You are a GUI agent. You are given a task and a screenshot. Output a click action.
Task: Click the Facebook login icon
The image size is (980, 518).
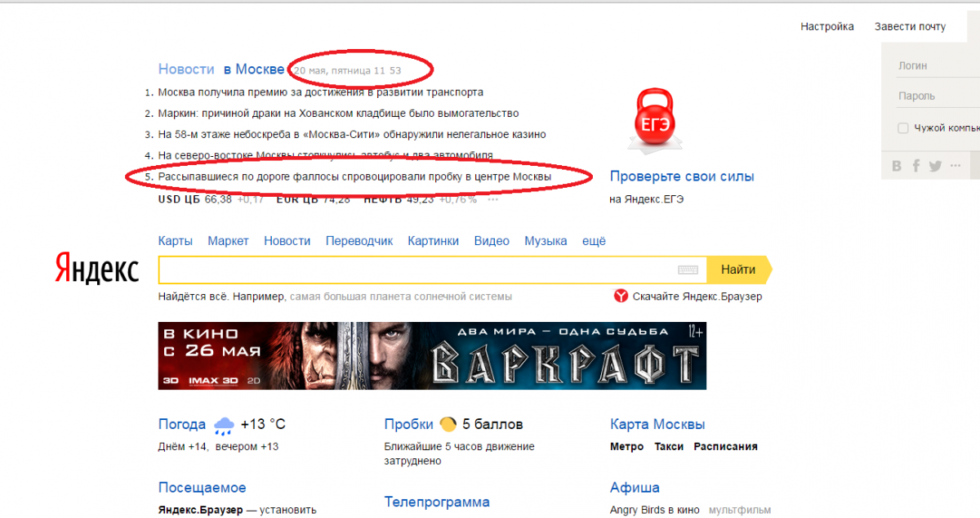pyautogui.click(x=916, y=166)
